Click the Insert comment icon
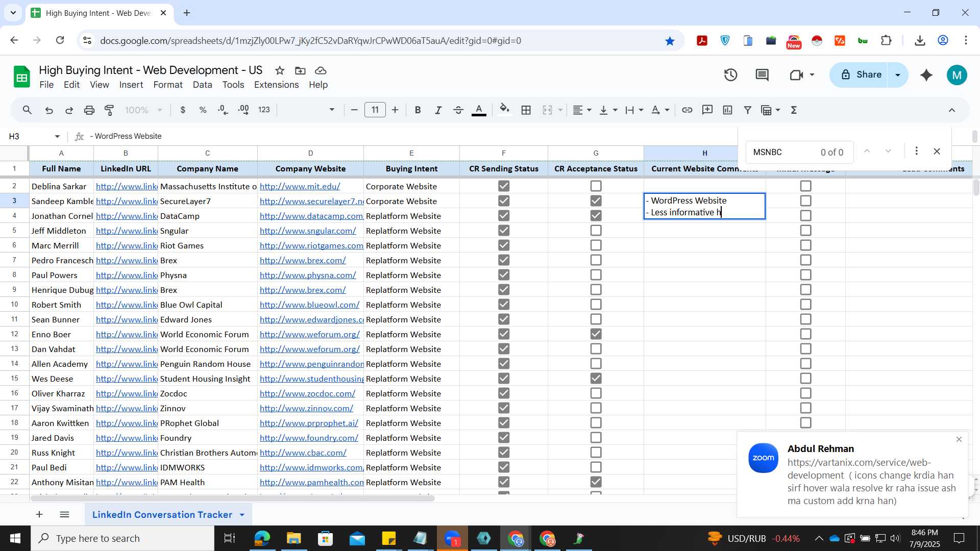 pos(707,110)
